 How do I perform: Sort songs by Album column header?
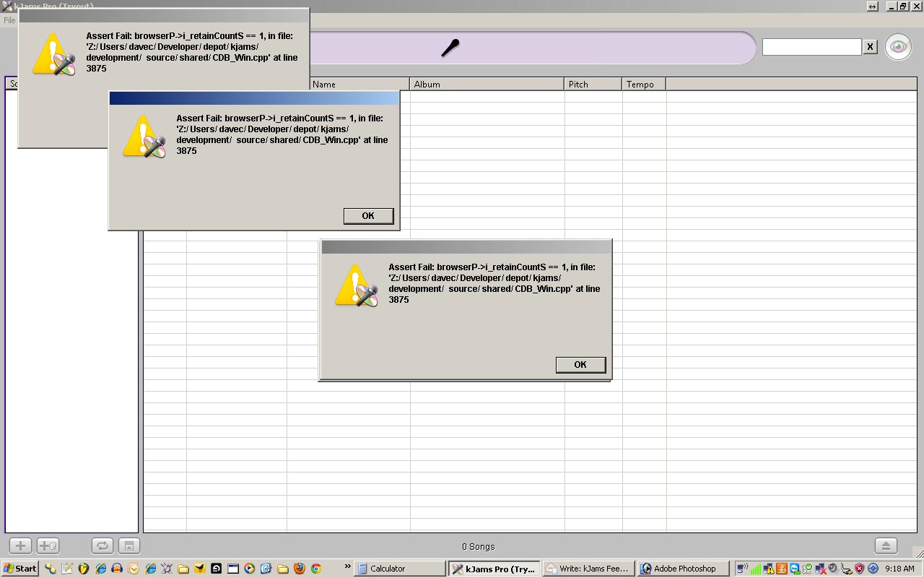(x=487, y=85)
